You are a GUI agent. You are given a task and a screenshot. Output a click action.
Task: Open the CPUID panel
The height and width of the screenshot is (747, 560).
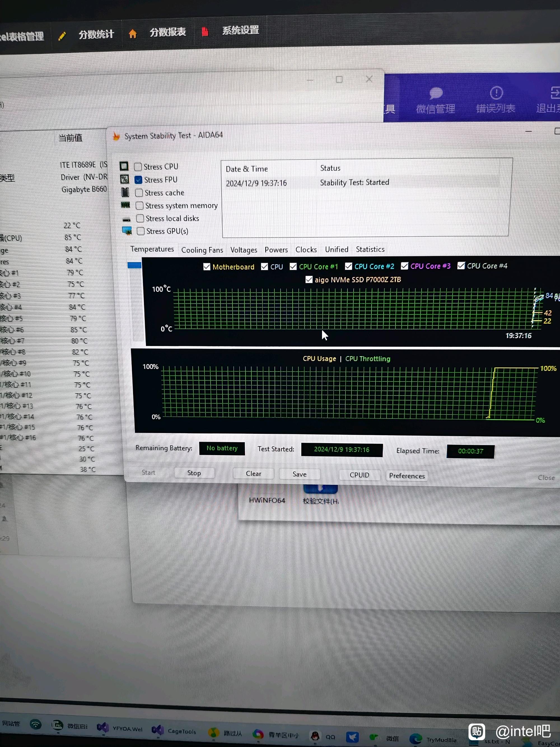(x=360, y=475)
